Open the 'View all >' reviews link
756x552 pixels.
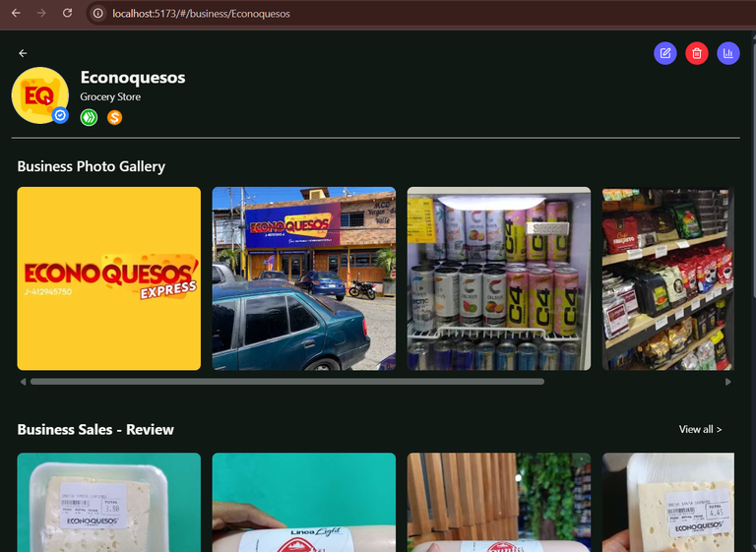click(x=700, y=429)
